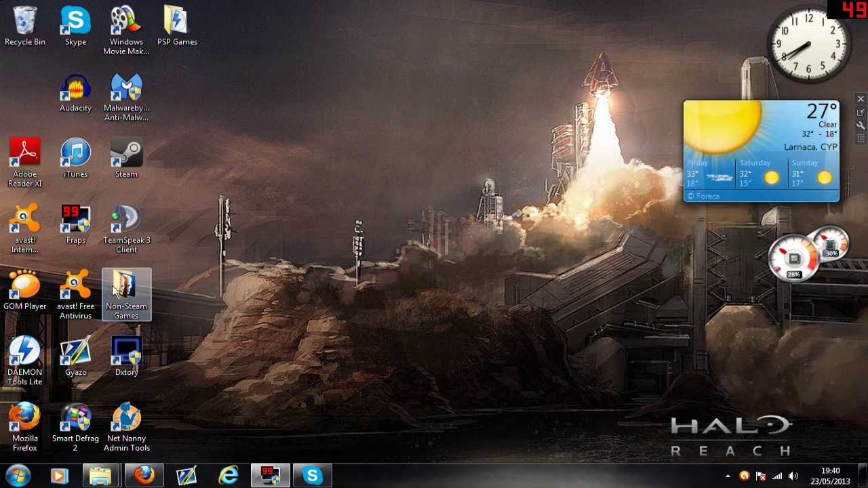Select the Skype desktop shortcut
This screenshot has height=488, width=868.
75,27
